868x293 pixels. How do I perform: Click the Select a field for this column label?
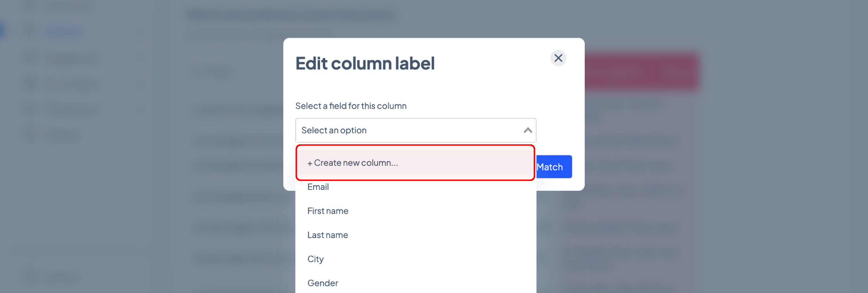click(x=351, y=106)
